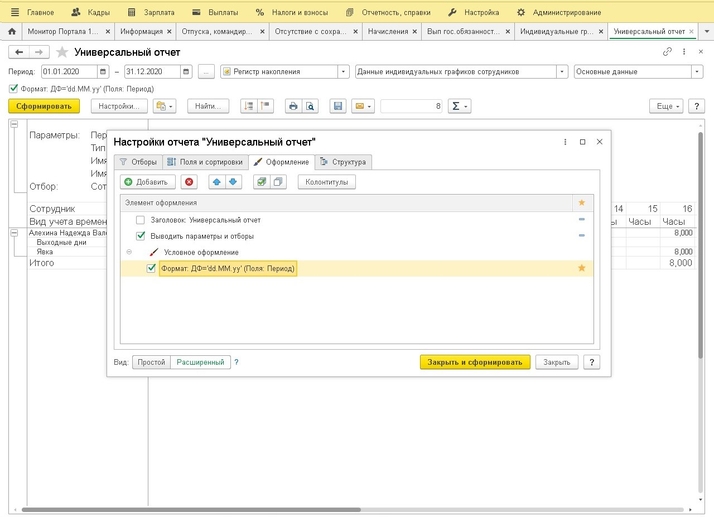Click the star icon in Формат row

pyautogui.click(x=581, y=268)
